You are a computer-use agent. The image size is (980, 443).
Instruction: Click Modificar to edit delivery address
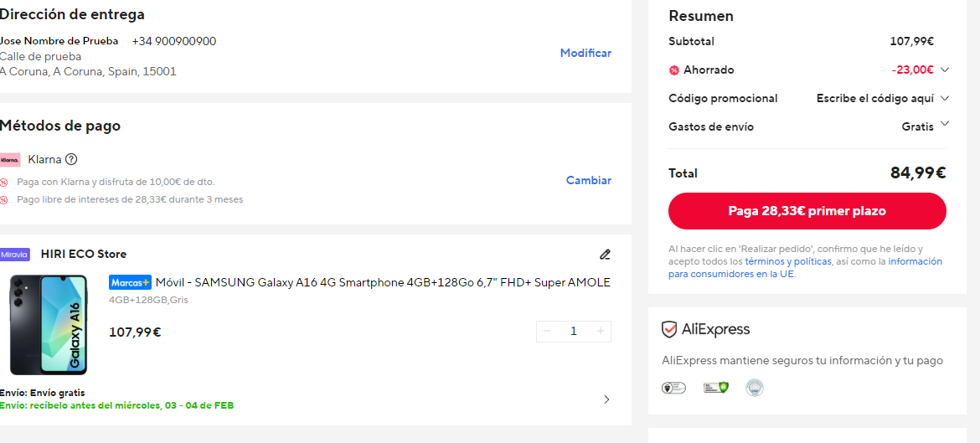coord(585,53)
